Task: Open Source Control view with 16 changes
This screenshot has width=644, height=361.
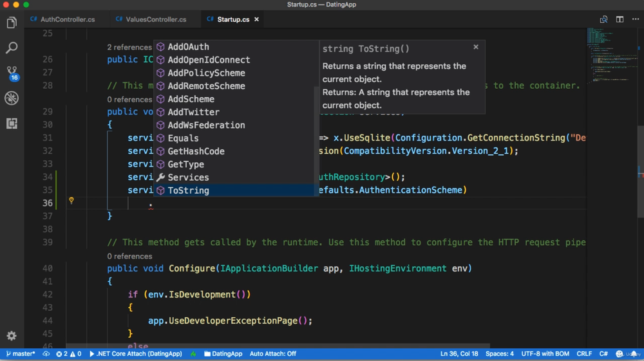Action: 12,73
